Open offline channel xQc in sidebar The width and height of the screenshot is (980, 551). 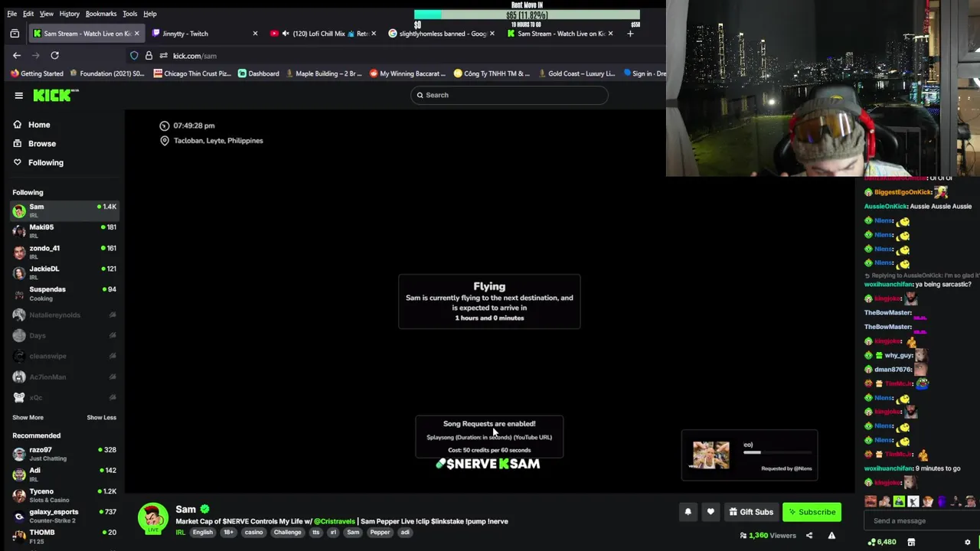pyautogui.click(x=64, y=397)
